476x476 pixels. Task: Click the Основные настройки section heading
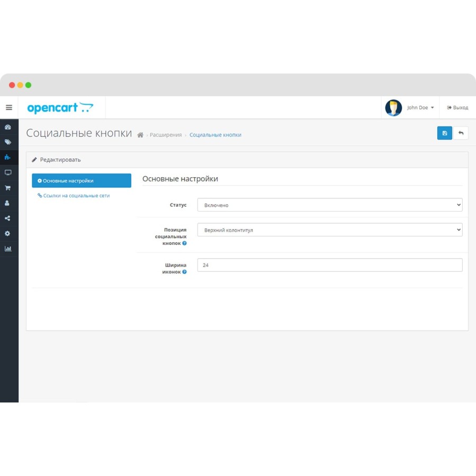tap(180, 179)
